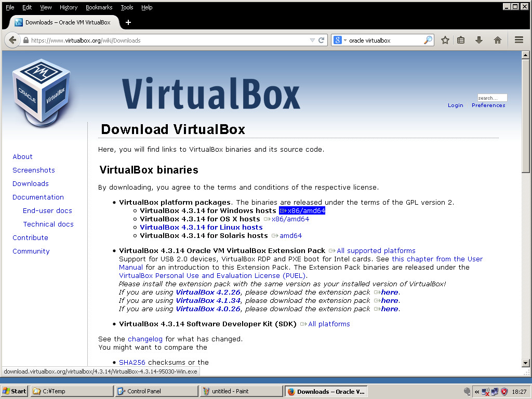Screen dimensions: 532x399
Task: Download OS X hosts x86/amd64 package
Action: (287, 219)
